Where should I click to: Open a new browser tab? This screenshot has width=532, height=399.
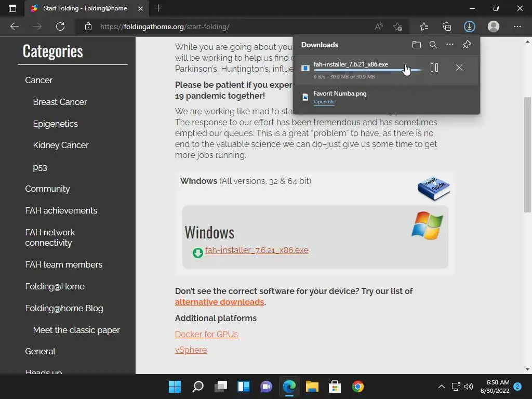click(158, 8)
